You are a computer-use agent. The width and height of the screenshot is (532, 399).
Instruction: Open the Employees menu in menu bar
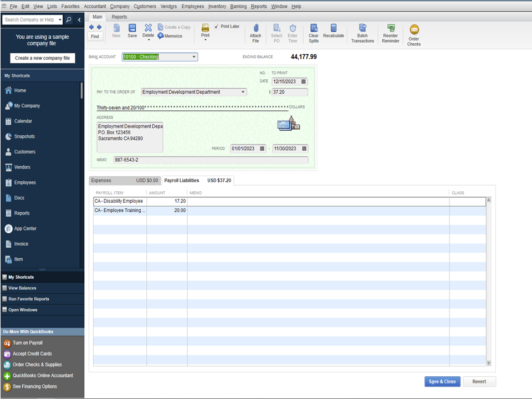coord(193,7)
